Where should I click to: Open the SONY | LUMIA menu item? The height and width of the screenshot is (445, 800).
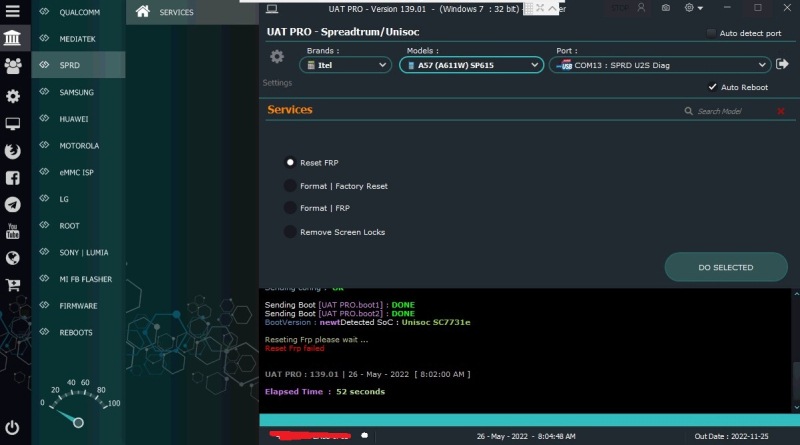78,252
